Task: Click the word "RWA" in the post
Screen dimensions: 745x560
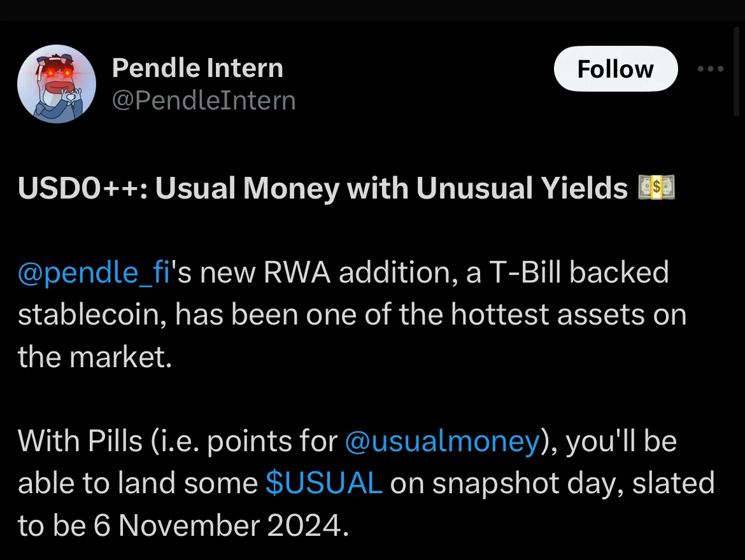Action: (x=298, y=273)
